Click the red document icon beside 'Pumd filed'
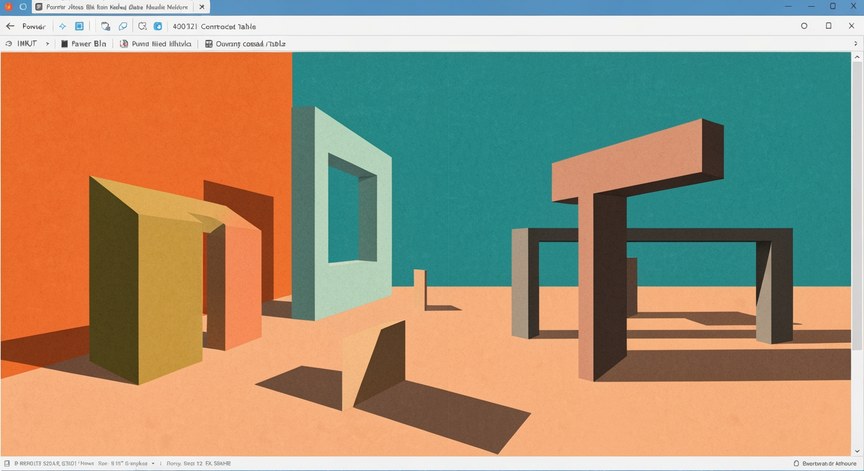 pos(124,44)
